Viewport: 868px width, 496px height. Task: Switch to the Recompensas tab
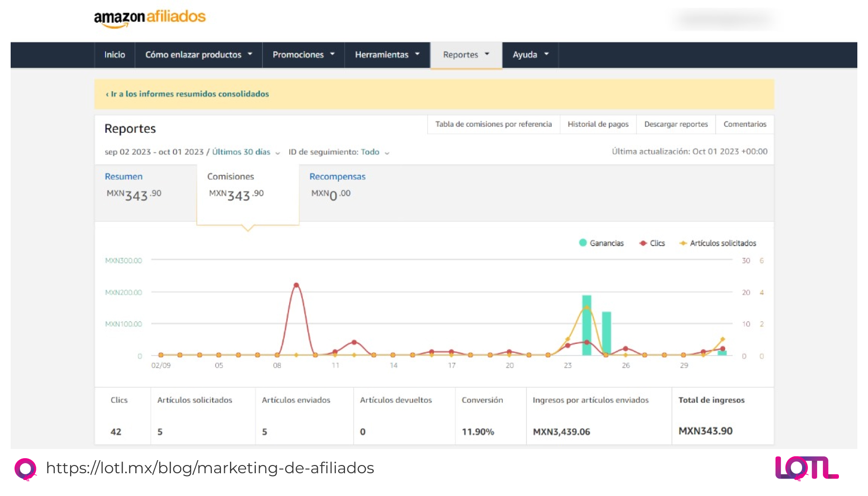[338, 176]
